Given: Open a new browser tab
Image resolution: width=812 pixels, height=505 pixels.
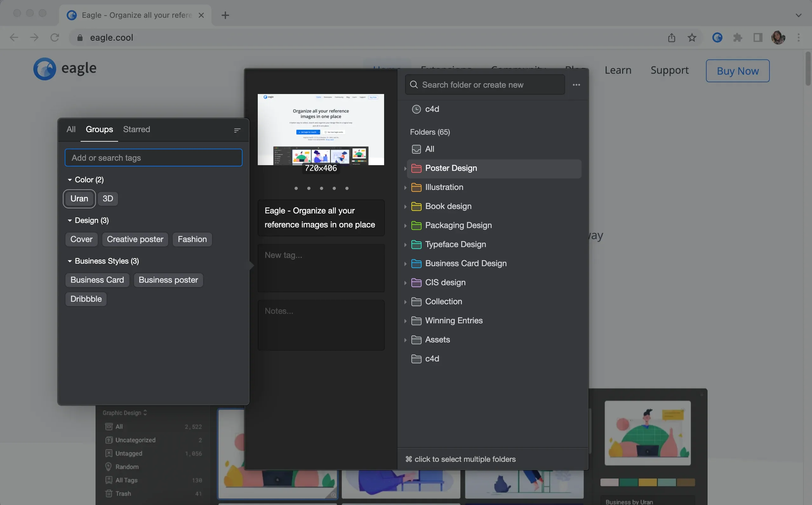Looking at the screenshot, I should point(225,15).
